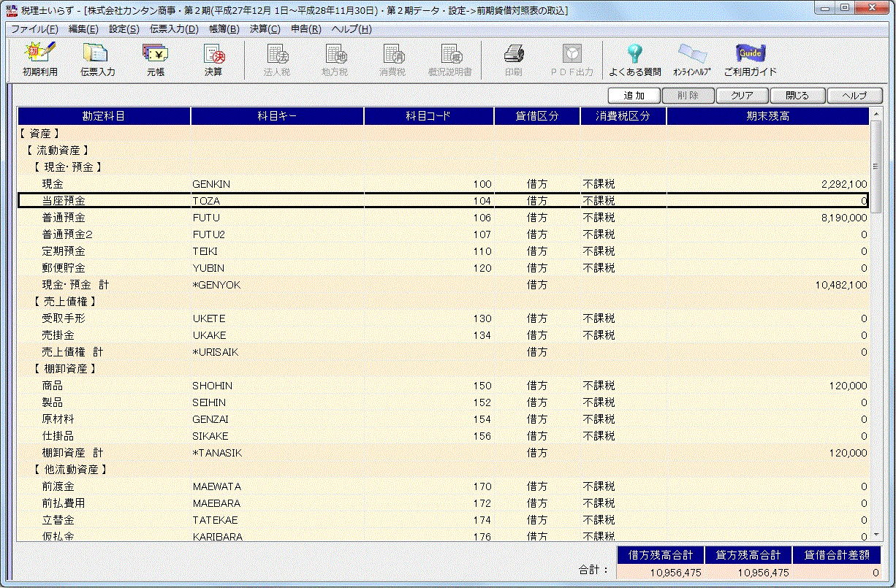Image resolution: width=896 pixels, height=588 pixels.
Task: Click the 印刷 printer icon
Action: pyautogui.click(x=513, y=59)
